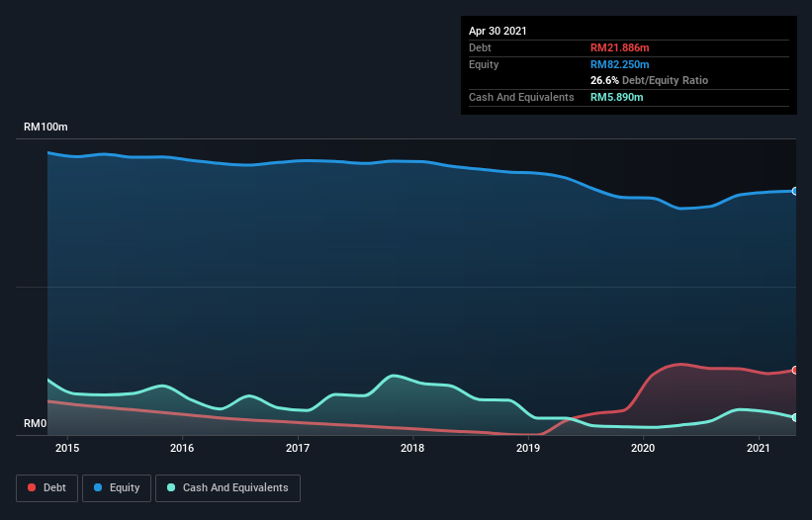Viewport: 812px width, 520px height.
Task: Click the blue dot in Equity legend
Action: [x=98, y=487]
